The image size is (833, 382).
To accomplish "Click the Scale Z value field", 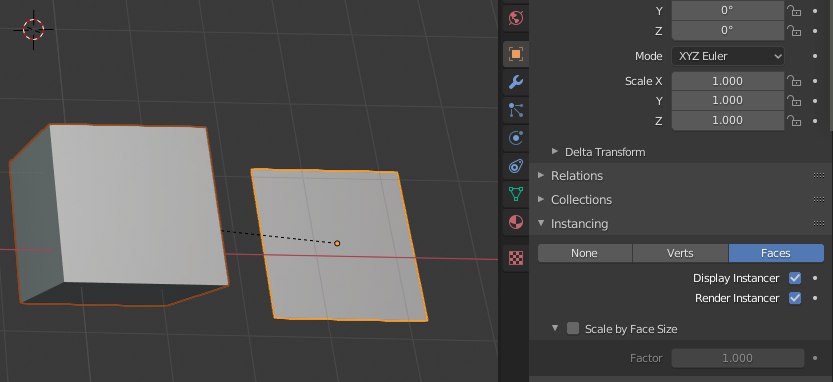I will coord(728,121).
